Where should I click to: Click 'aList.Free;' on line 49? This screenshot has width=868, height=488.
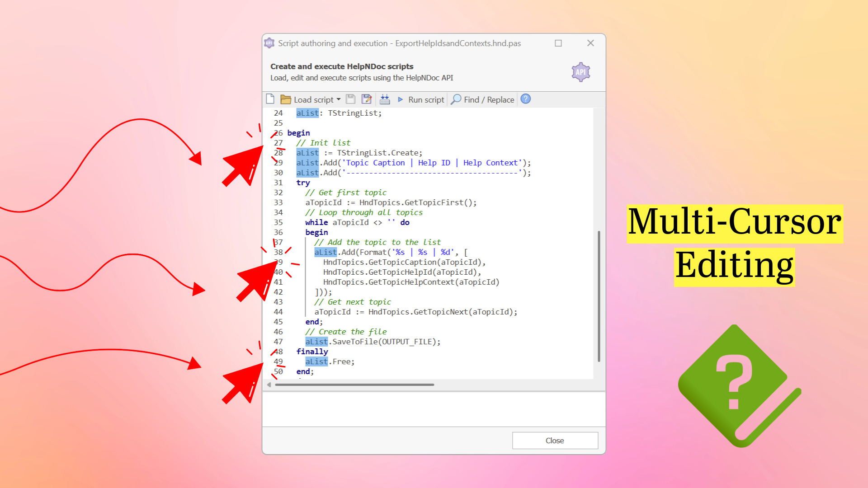330,361
